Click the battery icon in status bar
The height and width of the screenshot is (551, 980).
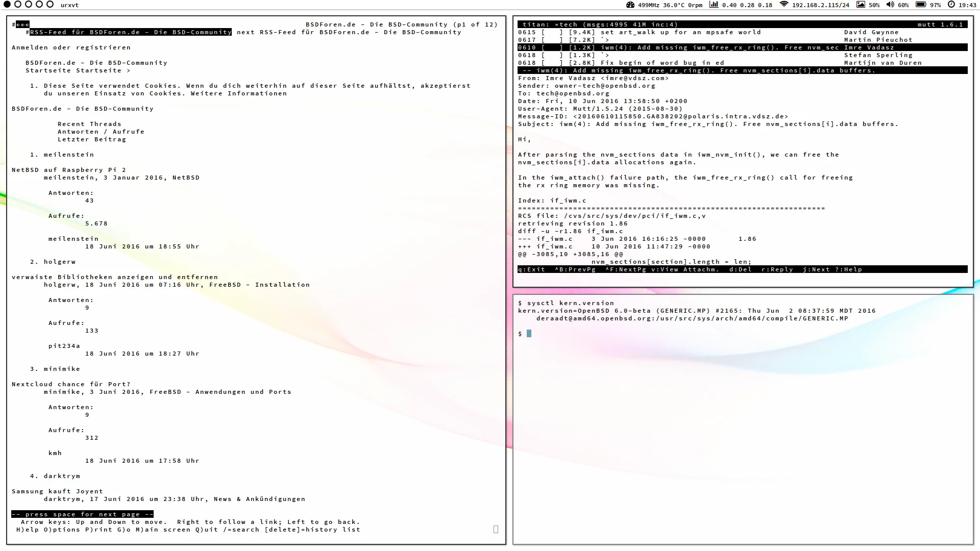(x=921, y=5)
